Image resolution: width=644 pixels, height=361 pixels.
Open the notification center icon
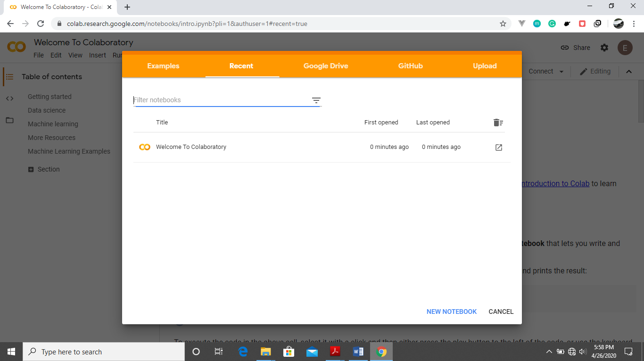(x=628, y=352)
